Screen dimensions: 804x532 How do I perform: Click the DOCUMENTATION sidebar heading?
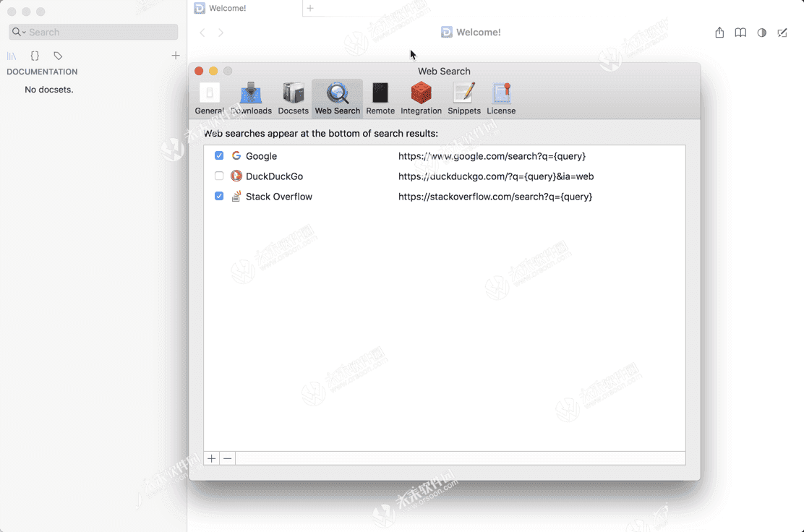click(x=42, y=72)
